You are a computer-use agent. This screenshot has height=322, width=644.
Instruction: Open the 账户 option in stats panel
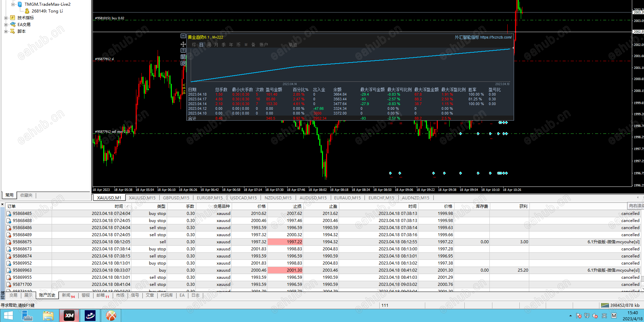(264, 45)
